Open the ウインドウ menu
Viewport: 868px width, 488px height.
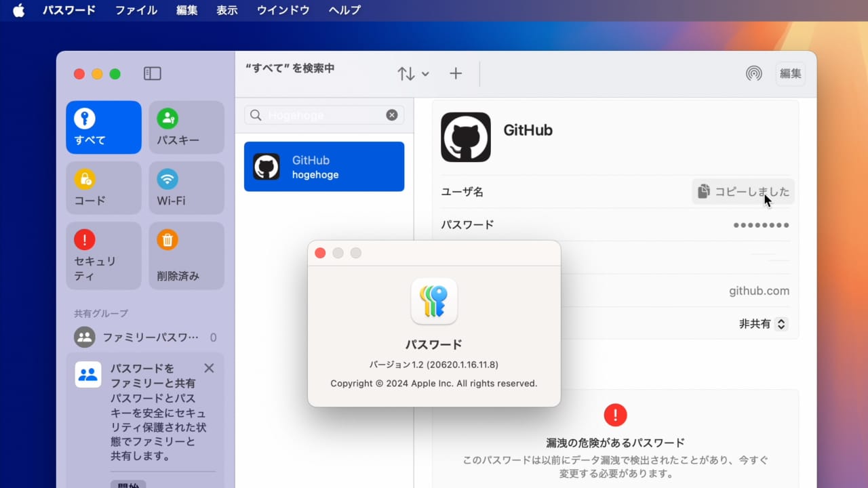[x=283, y=10]
